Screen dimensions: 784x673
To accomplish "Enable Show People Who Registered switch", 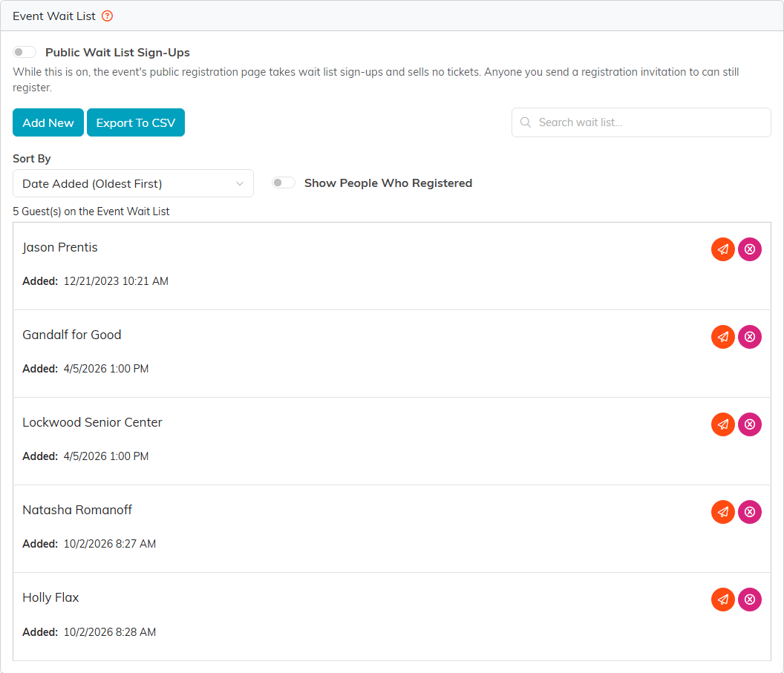I will click(x=284, y=183).
